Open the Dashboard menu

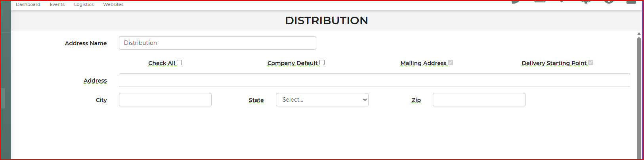coord(28,4)
